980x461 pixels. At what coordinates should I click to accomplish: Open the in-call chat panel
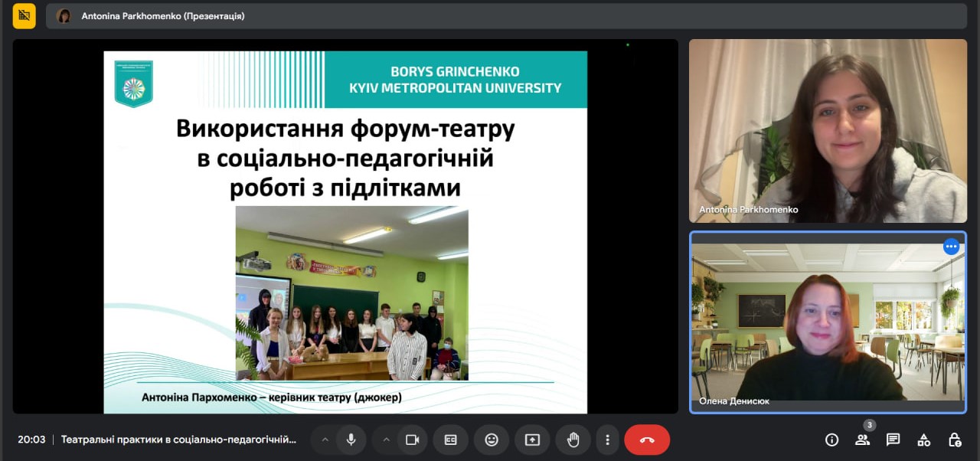[x=893, y=440]
